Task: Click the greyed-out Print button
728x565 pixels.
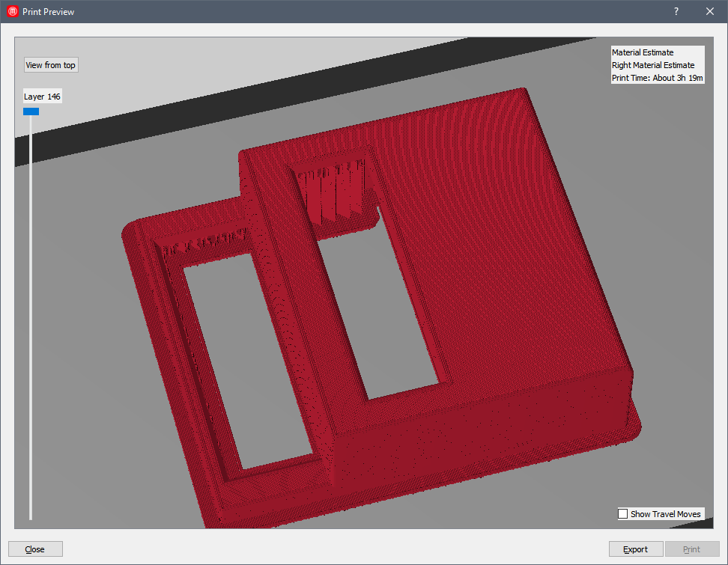Action: tap(691, 549)
